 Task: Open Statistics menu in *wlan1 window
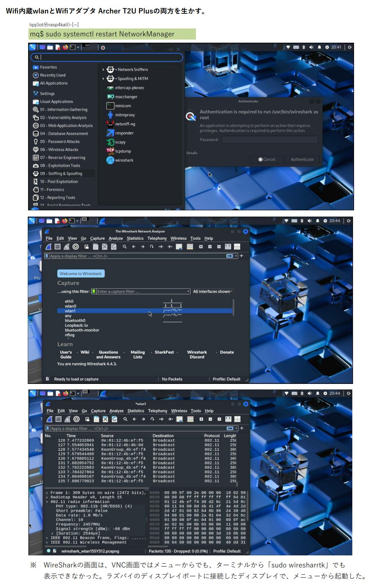pyautogui.click(x=136, y=411)
